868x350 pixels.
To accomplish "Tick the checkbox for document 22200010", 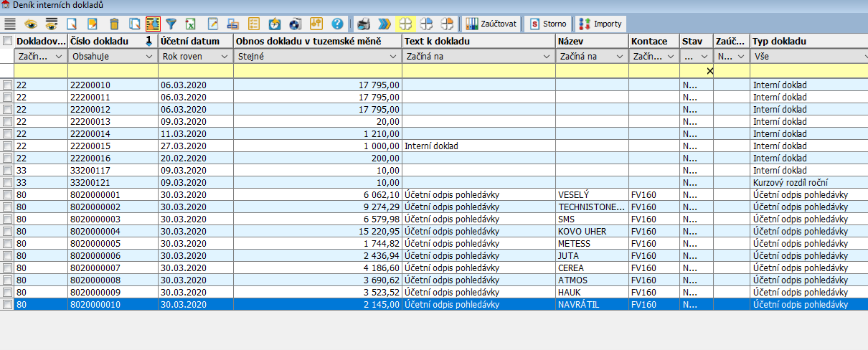I will pyautogui.click(x=7, y=85).
